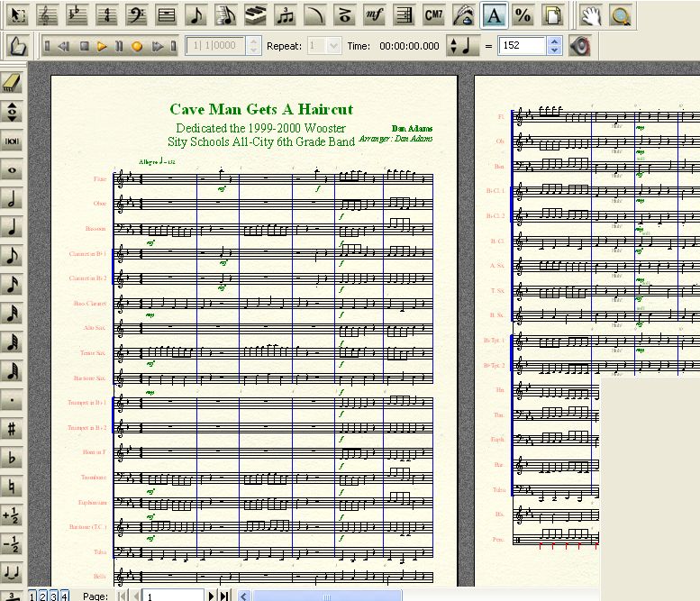Select the Eraser in the entry palette

(x=12, y=82)
